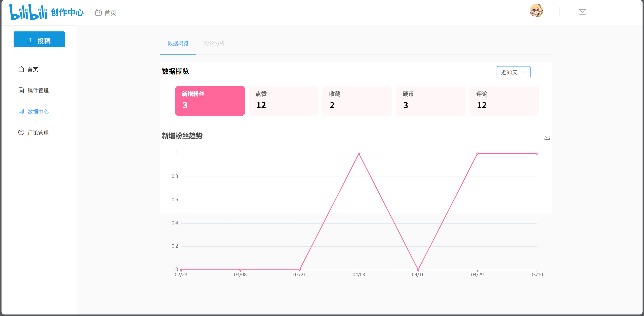Click the 创作中心 header title
Screen dimensions: 644x316
67,12
